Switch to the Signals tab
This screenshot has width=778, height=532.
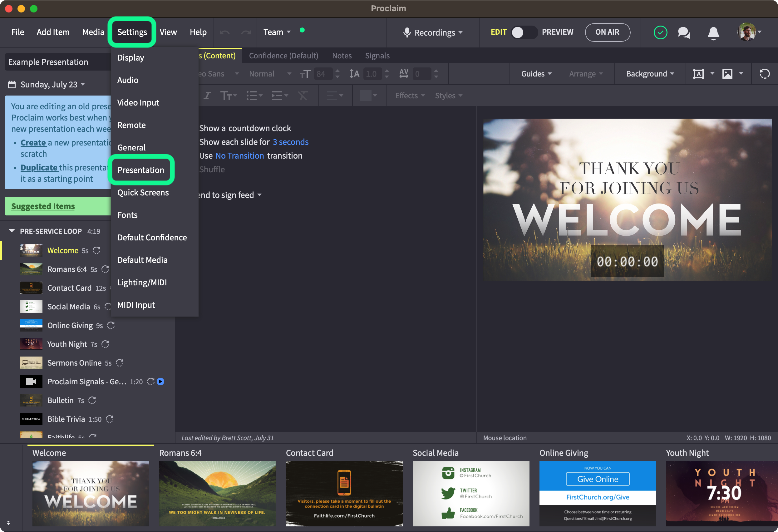pos(377,56)
